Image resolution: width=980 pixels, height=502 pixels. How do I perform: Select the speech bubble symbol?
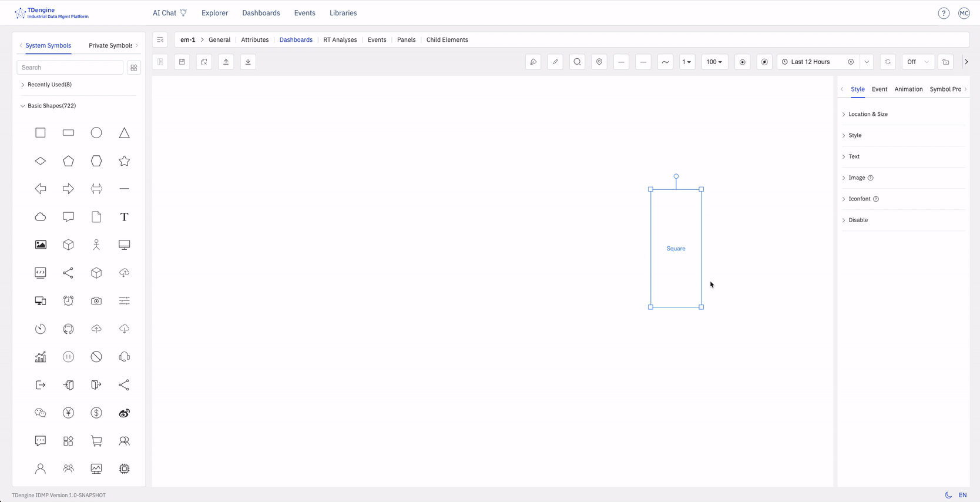(68, 217)
